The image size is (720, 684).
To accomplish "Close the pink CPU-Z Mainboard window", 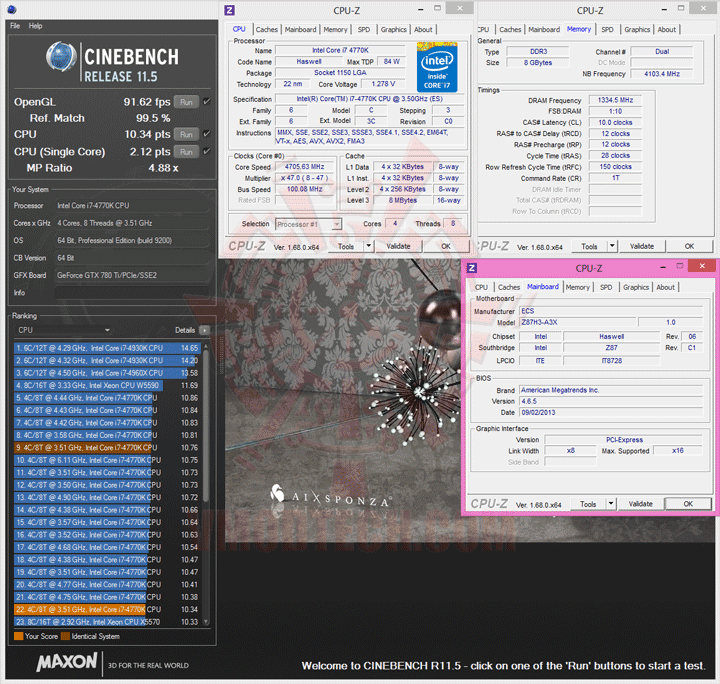I will pyautogui.click(x=702, y=266).
